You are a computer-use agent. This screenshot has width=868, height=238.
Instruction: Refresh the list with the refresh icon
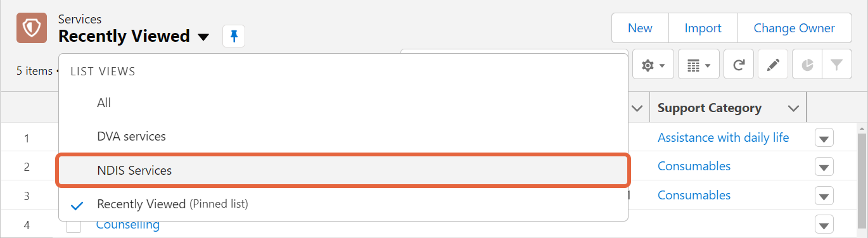point(739,65)
